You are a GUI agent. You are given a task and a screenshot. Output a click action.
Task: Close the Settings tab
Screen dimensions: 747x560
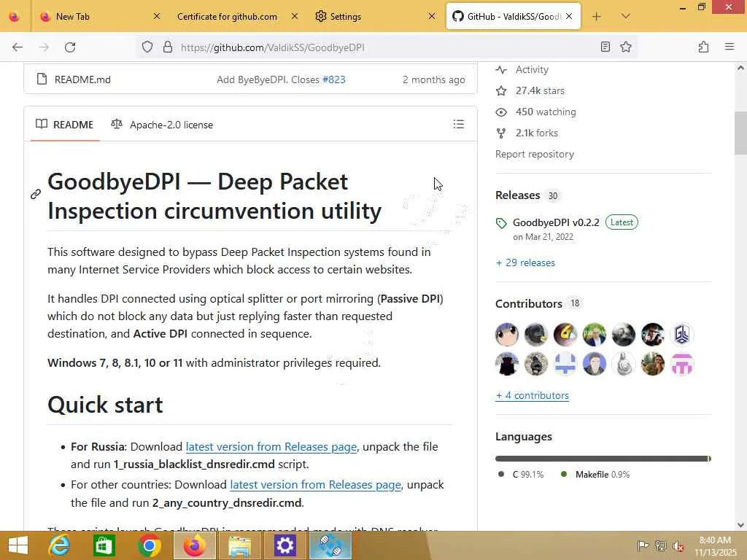432,16
